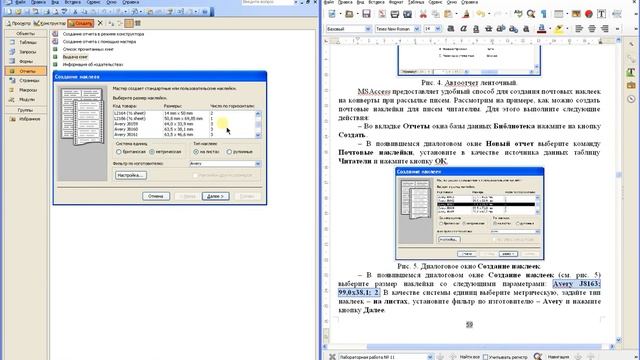Align text right in Writer
640x360 pixels.
coord(604,29)
